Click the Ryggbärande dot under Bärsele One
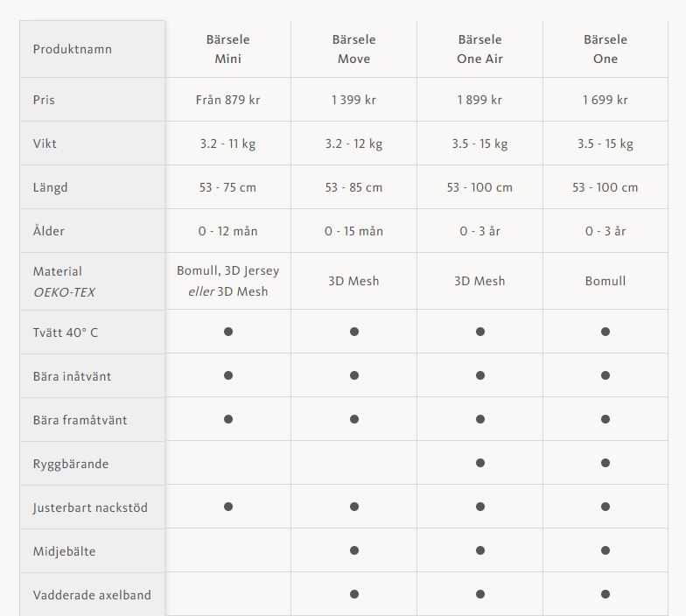This screenshot has height=616, width=686. pos(605,463)
